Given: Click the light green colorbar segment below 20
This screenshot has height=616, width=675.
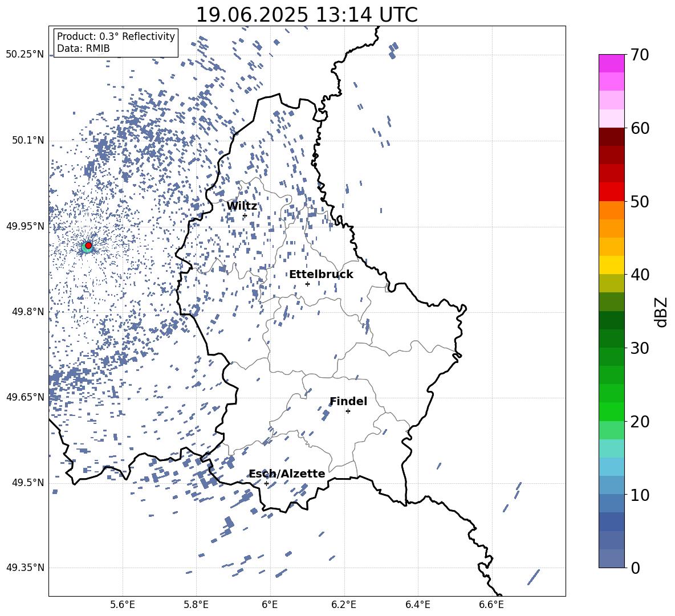Looking at the screenshot, I should [611, 430].
